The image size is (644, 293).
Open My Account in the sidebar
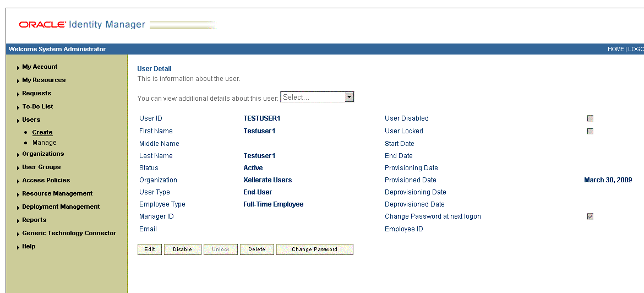click(40, 67)
